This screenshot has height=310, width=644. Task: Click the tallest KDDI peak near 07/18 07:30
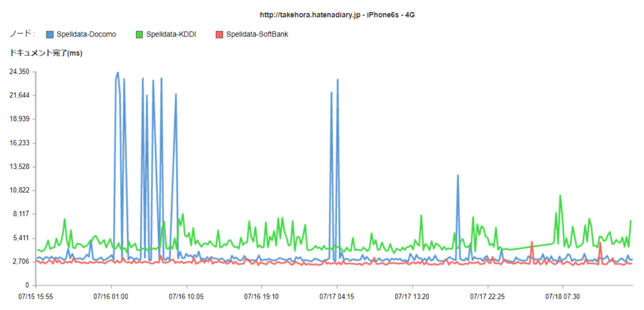(560, 196)
